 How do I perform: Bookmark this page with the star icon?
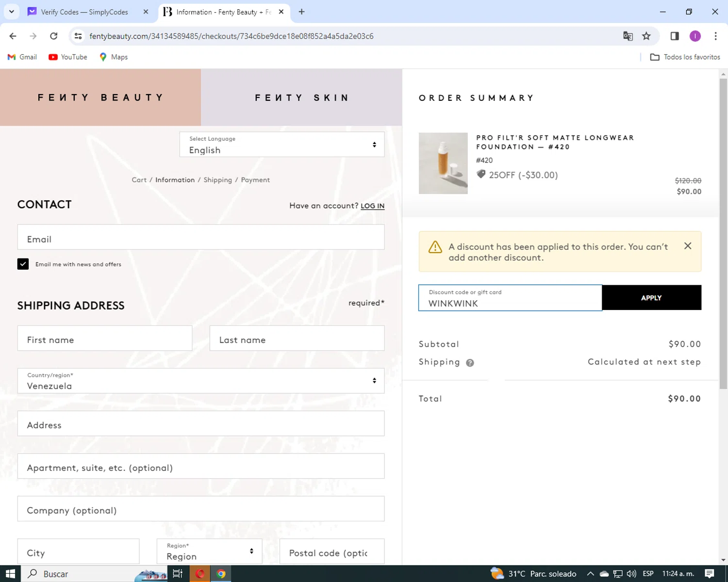click(x=646, y=36)
